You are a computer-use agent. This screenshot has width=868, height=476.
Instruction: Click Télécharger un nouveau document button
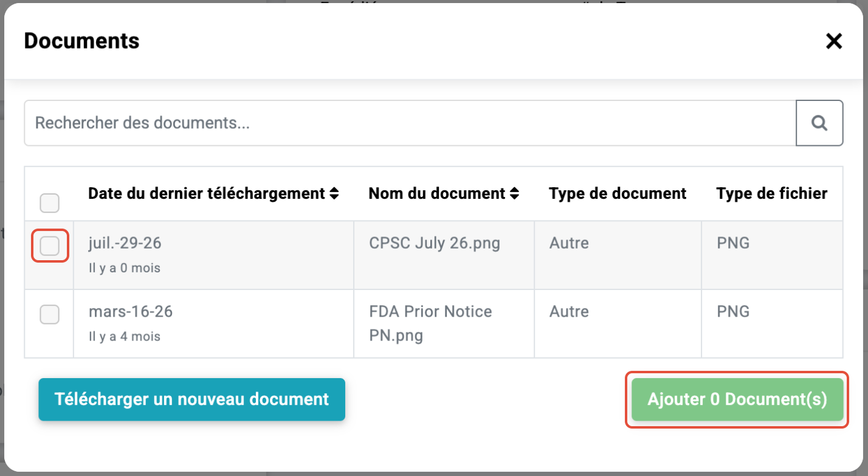click(191, 399)
